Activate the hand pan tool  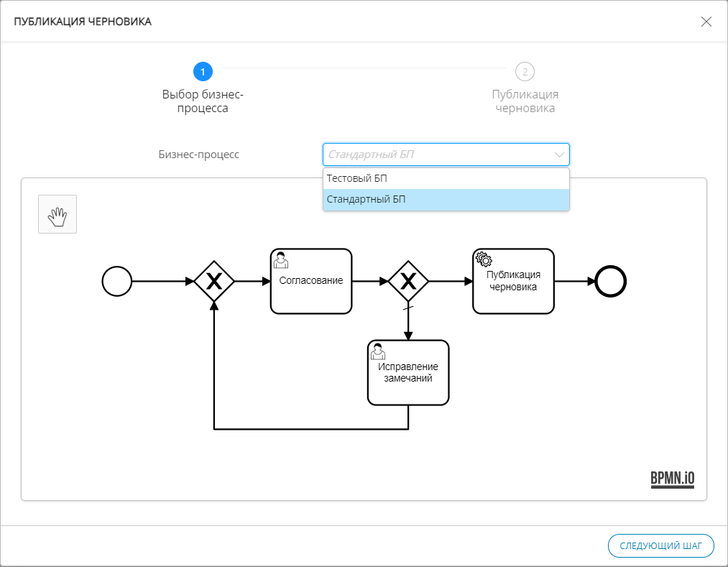click(x=57, y=214)
